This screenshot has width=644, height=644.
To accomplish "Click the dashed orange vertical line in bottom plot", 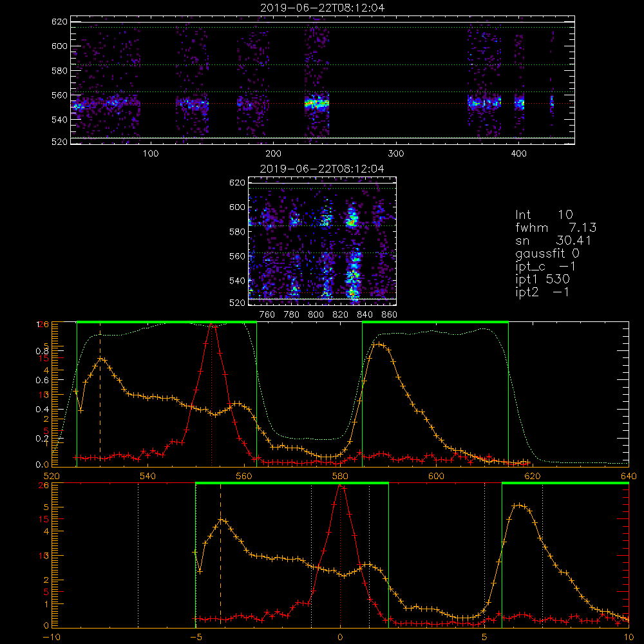I will 220,555.
